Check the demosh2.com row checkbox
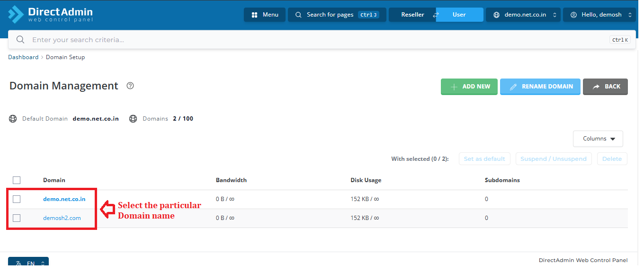The height and width of the screenshot is (272, 644). (x=17, y=218)
